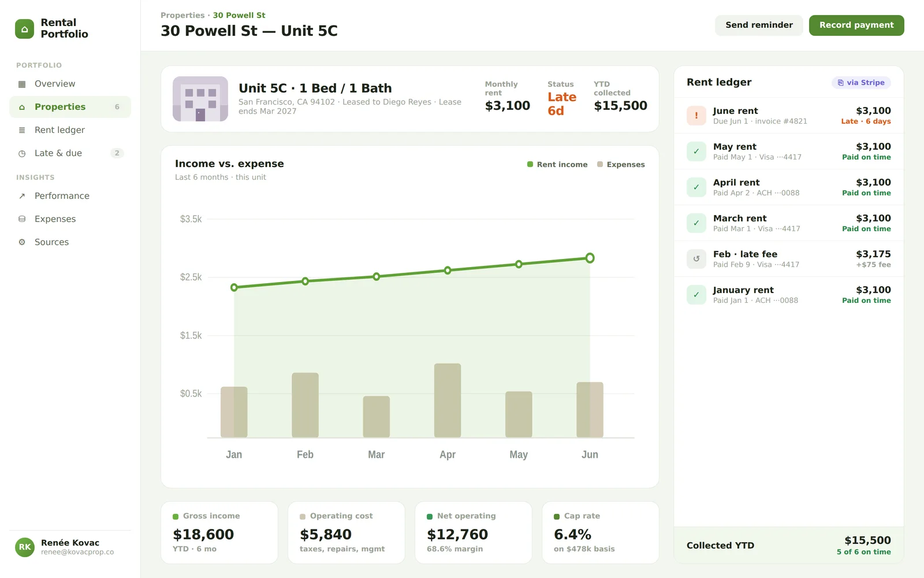Click the Expenses coins icon

[22, 219]
